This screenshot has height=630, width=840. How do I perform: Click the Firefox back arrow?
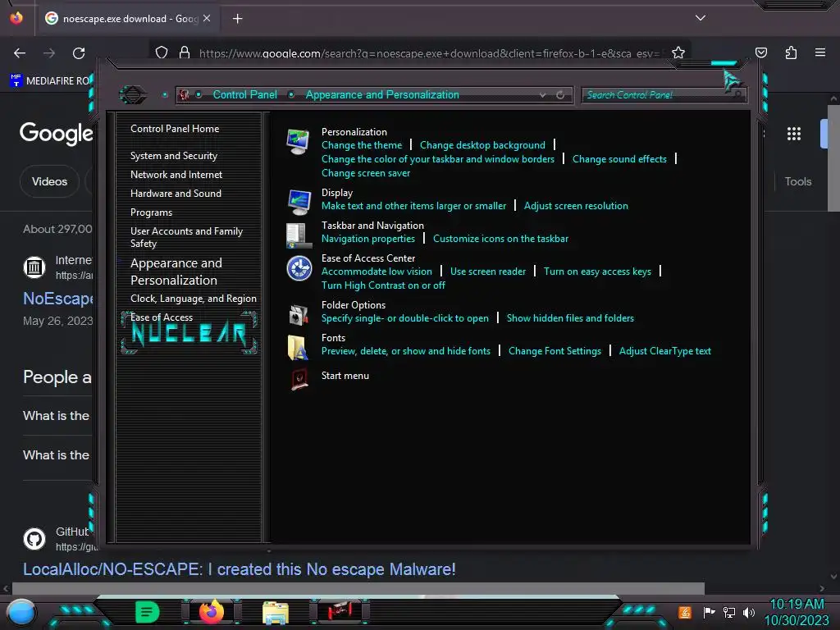[x=20, y=53]
